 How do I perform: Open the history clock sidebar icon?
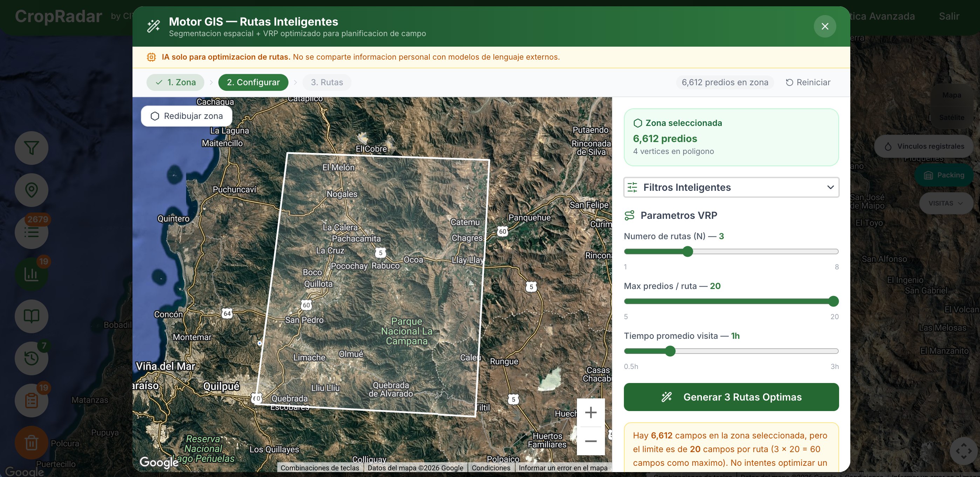(31, 358)
